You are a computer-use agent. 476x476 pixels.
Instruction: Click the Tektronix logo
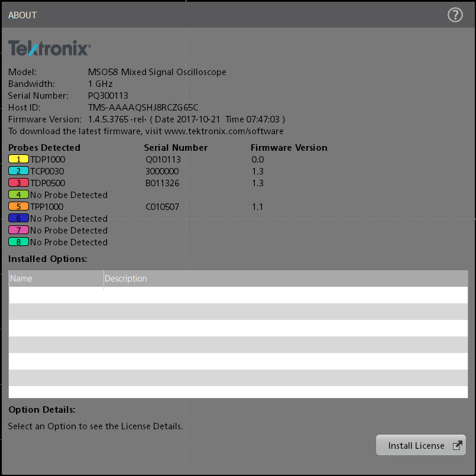(48, 48)
